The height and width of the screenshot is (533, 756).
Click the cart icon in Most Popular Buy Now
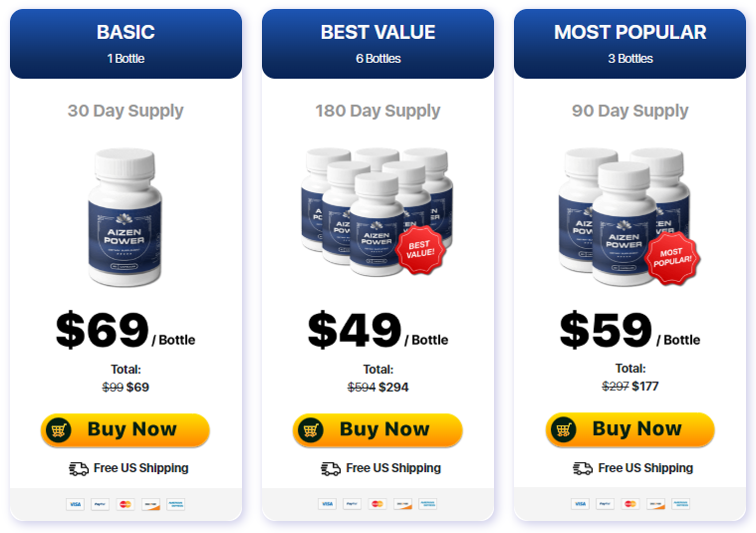pyautogui.click(x=564, y=429)
